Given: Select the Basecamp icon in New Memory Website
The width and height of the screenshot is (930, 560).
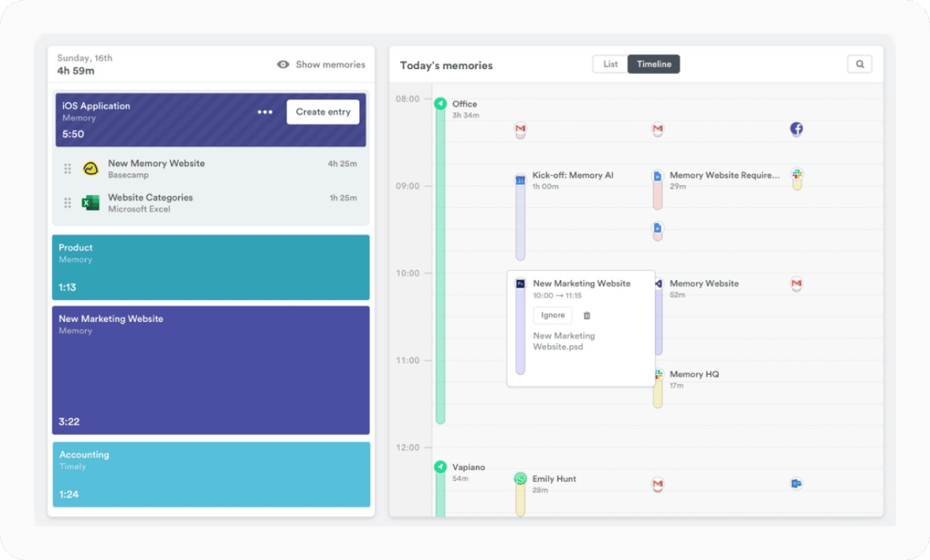Looking at the screenshot, I should [91, 169].
